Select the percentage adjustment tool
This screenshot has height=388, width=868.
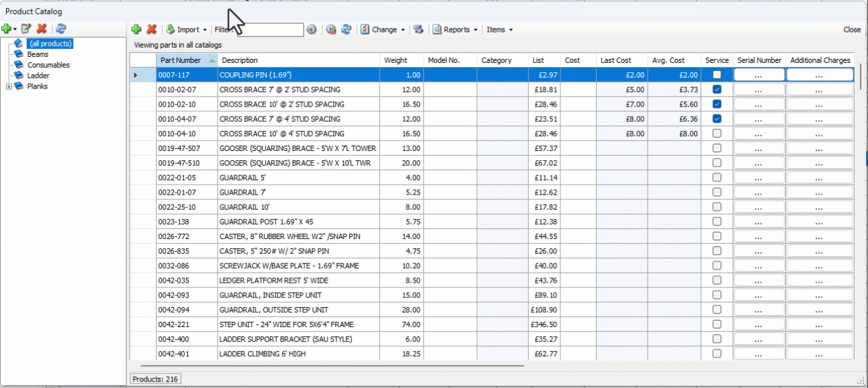click(419, 29)
